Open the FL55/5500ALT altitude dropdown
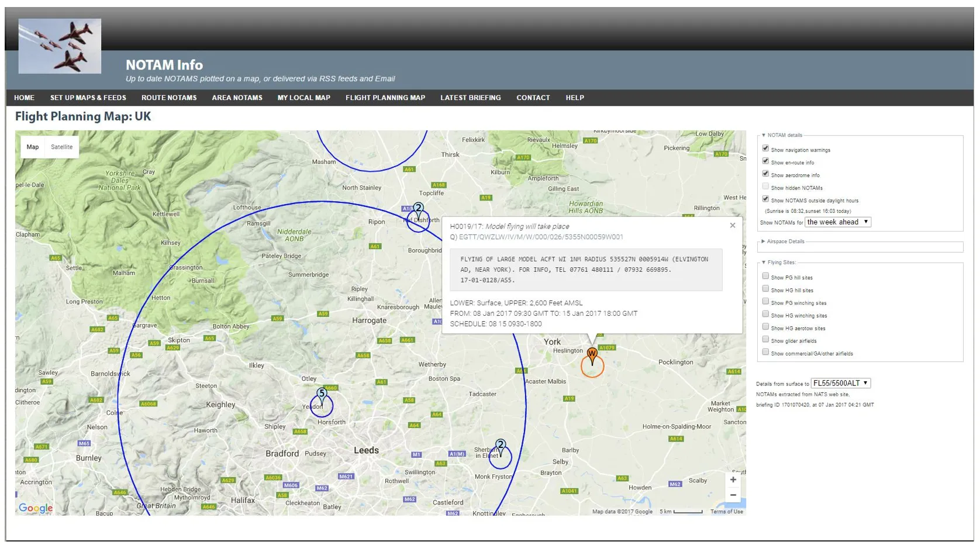The width and height of the screenshot is (980, 545). [841, 384]
